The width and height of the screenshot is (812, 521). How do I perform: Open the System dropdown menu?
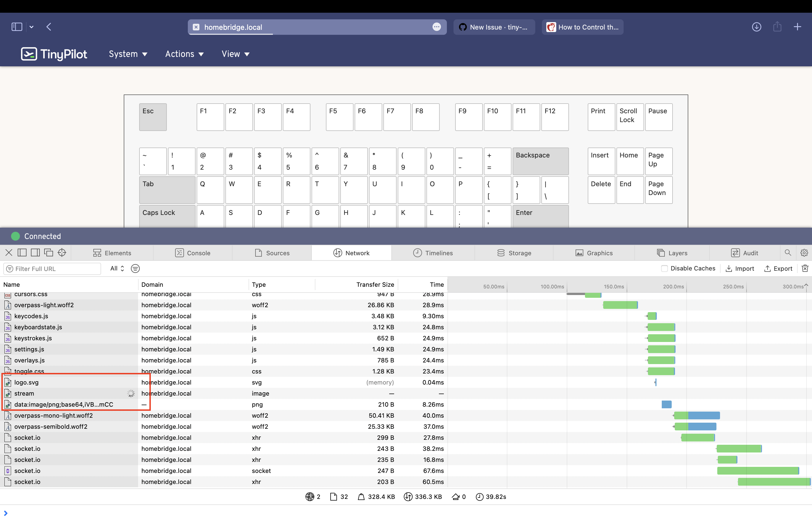coord(128,54)
